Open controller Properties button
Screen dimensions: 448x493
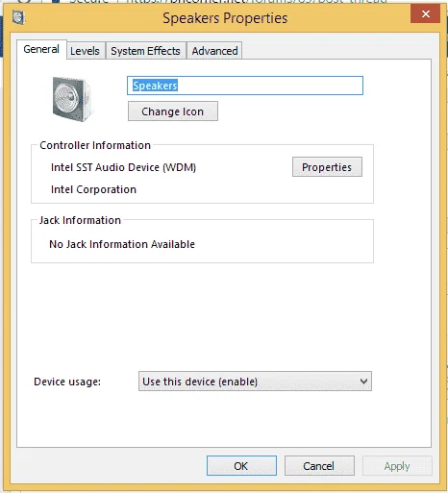[327, 167]
